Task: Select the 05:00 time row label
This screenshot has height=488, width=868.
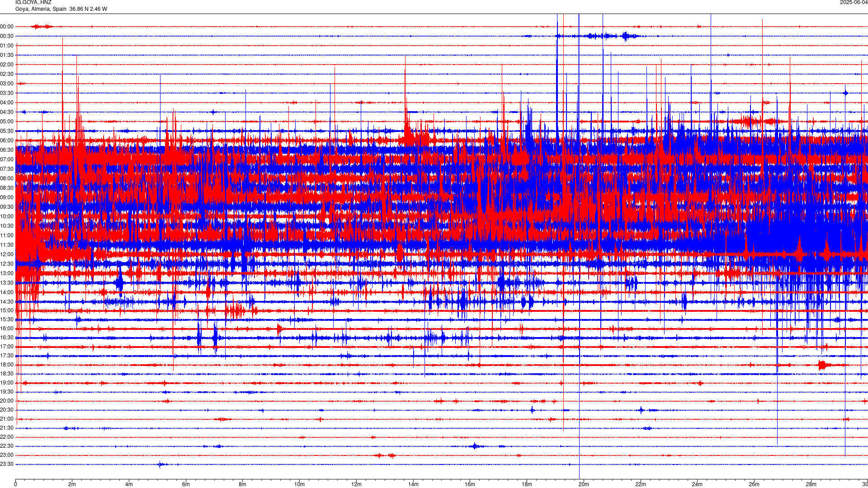Action: [x=7, y=122]
